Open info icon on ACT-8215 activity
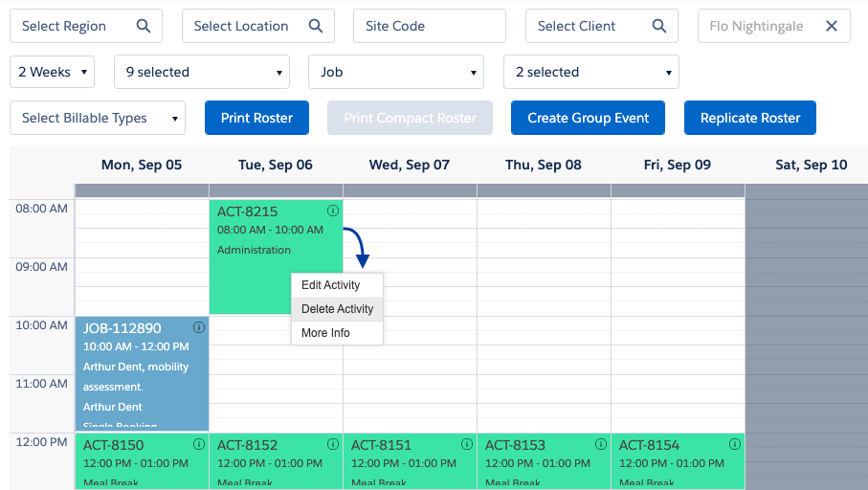This screenshot has height=490, width=868. click(333, 211)
